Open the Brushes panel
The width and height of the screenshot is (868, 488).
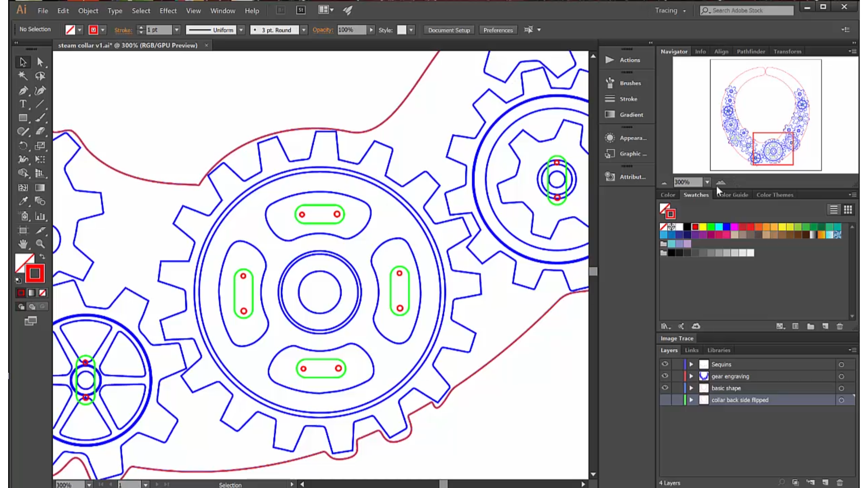click(x=630, y=83)
